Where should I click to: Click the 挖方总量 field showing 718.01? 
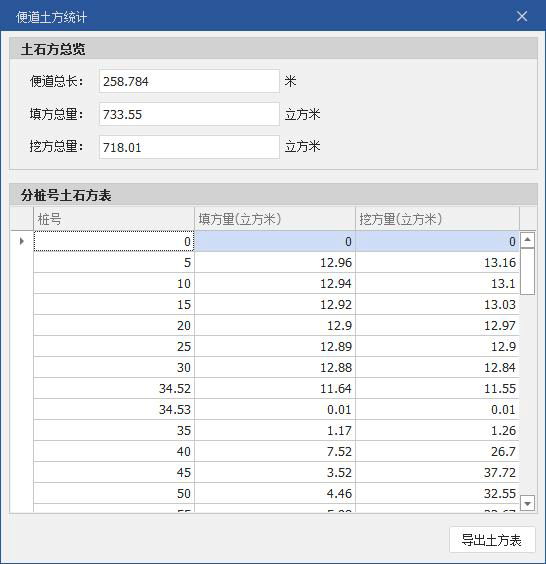point(189,147)
